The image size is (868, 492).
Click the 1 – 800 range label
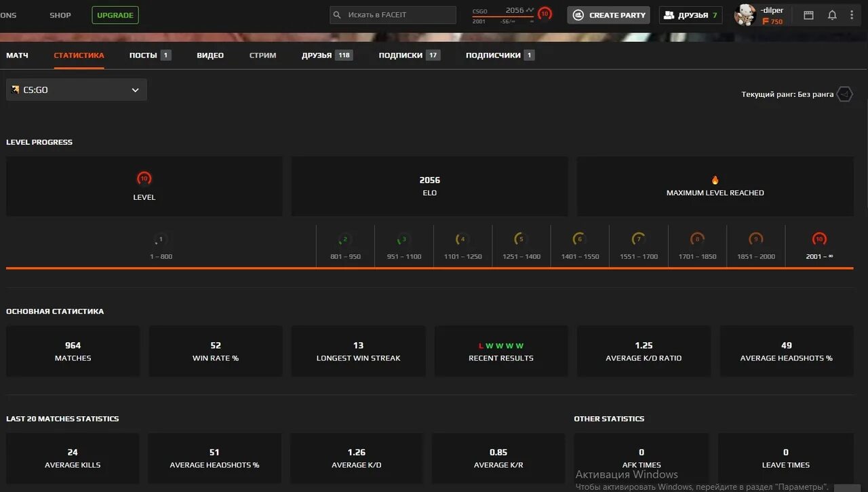point(161,257)
